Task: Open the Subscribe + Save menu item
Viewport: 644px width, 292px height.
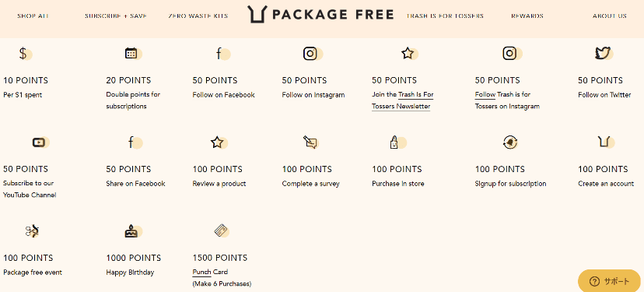Action: [x=116, y=16]
